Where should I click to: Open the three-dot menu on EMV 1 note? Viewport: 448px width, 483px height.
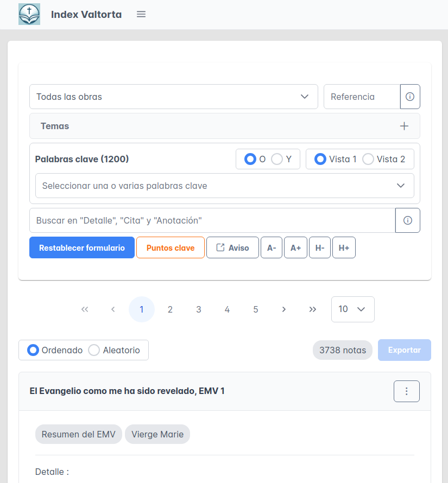click(x=406, y=391)
